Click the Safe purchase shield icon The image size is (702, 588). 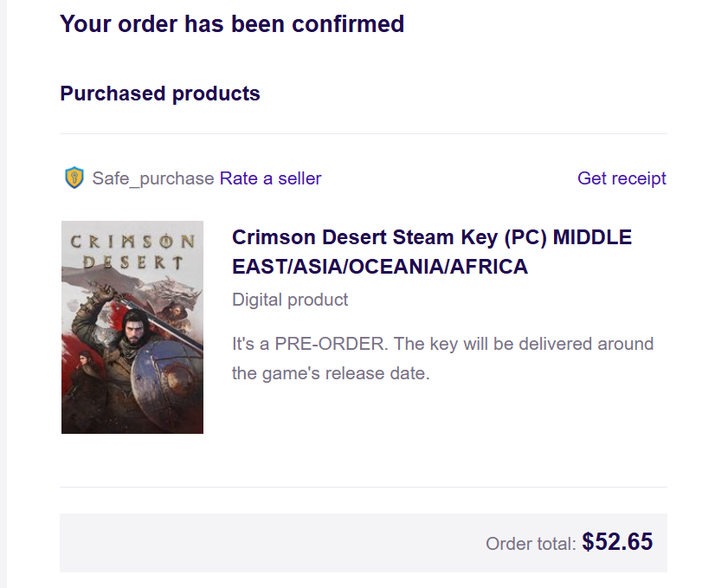click(74, 178)
